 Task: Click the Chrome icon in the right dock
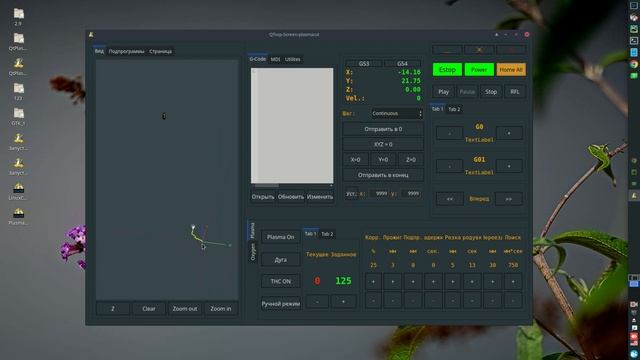634,64
